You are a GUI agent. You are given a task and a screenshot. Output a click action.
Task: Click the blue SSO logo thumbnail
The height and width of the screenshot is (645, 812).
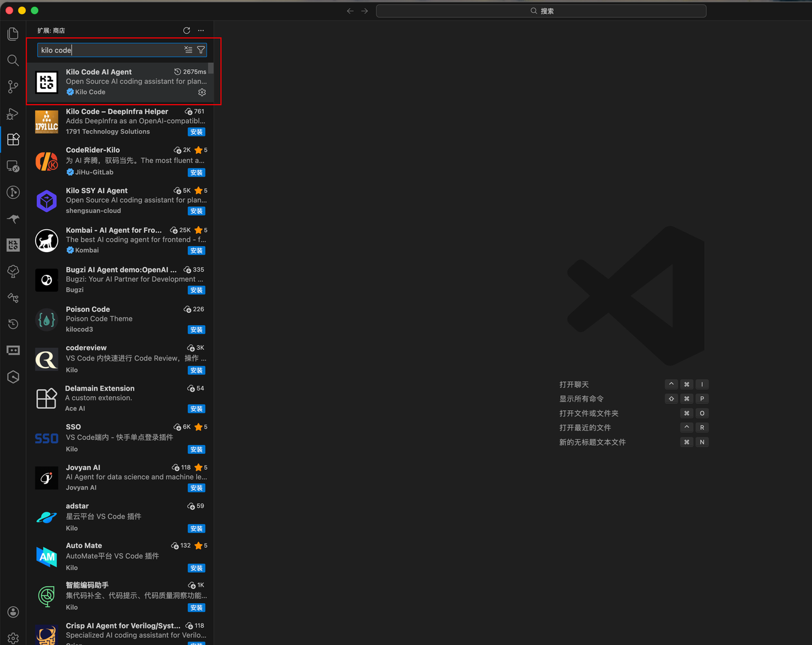pyautogui.click(x=47, y=439)
